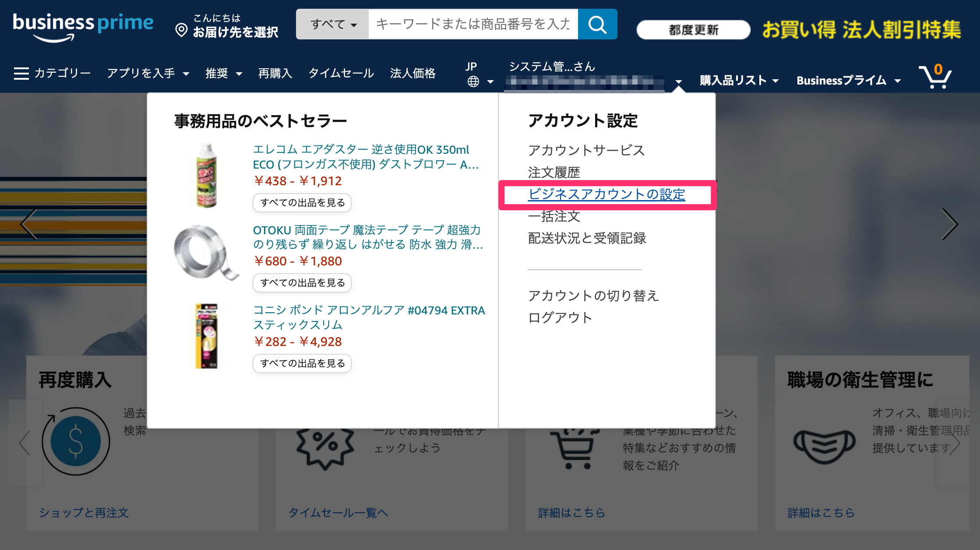This screenshot has height=550, width=980.
Task: Click the OTOKU double-sided tape image
Action: pyautogui.click(x=206, y=253)
